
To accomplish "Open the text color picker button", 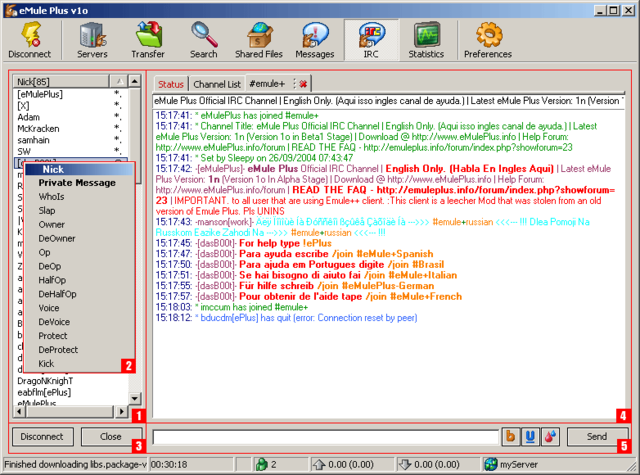I will point(550,436).
